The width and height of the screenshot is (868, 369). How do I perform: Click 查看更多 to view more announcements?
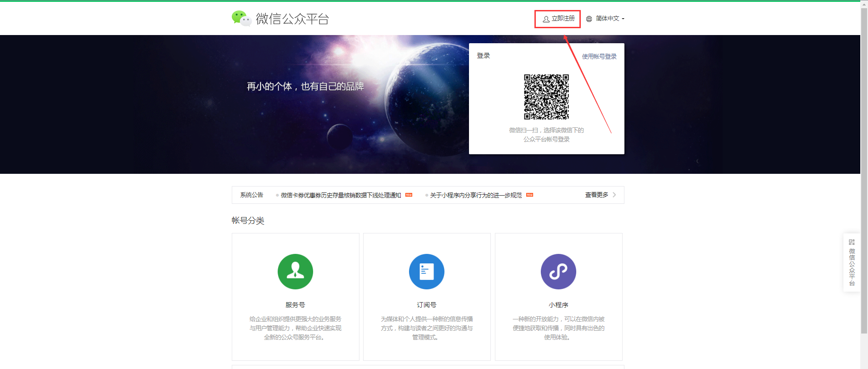(x=596, y=195)
